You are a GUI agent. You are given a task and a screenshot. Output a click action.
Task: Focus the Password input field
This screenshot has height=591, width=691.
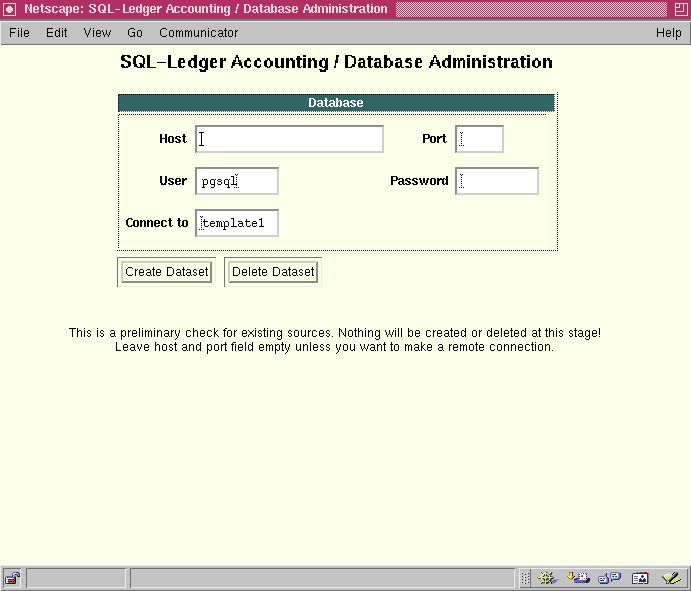coord(497,181)
